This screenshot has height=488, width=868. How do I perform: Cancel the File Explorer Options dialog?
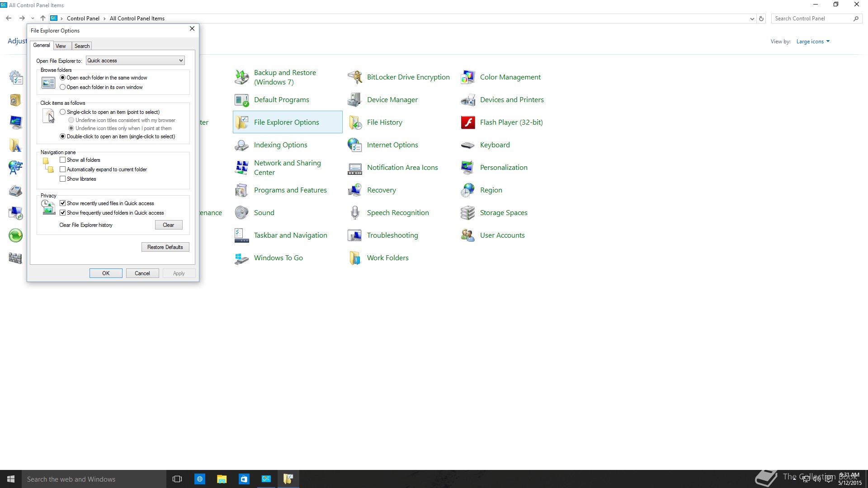142,273
